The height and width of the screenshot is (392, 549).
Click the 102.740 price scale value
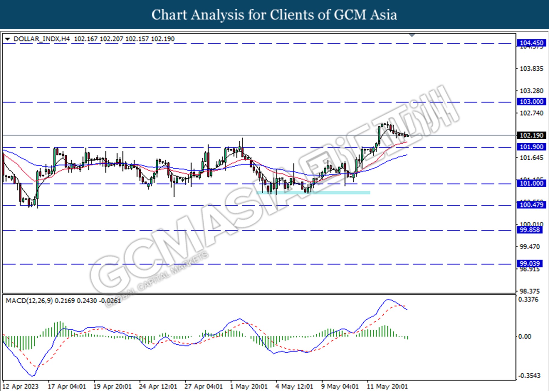(531, 113)
